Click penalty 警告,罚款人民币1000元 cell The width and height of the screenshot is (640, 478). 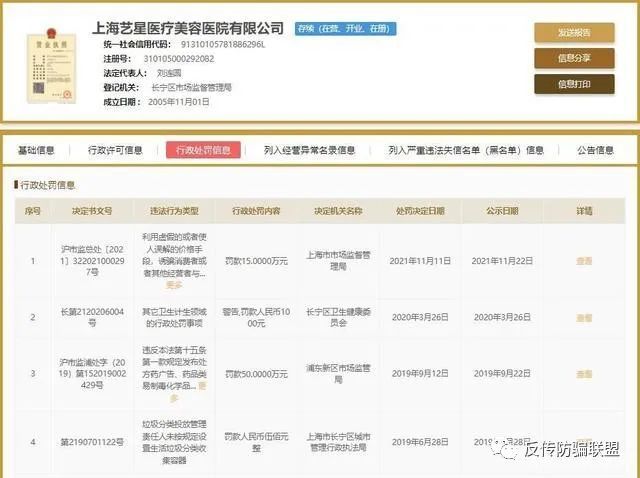(x=256, y=318)
